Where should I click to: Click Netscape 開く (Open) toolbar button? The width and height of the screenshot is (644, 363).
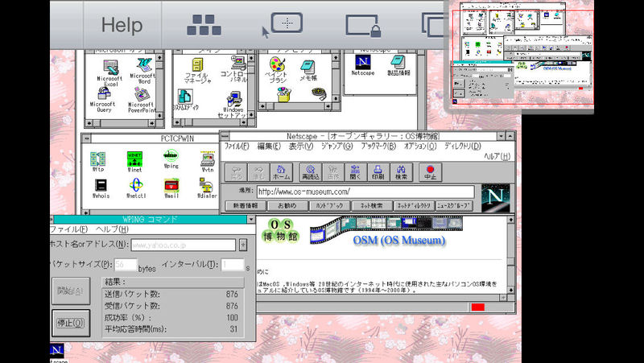pos(356,172)
